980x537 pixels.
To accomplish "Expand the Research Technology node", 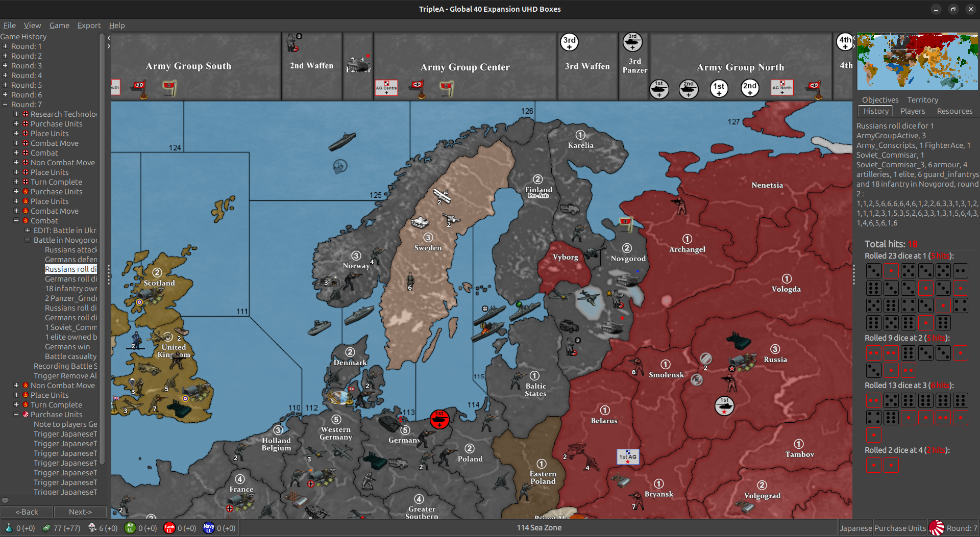I will point(15,114).
